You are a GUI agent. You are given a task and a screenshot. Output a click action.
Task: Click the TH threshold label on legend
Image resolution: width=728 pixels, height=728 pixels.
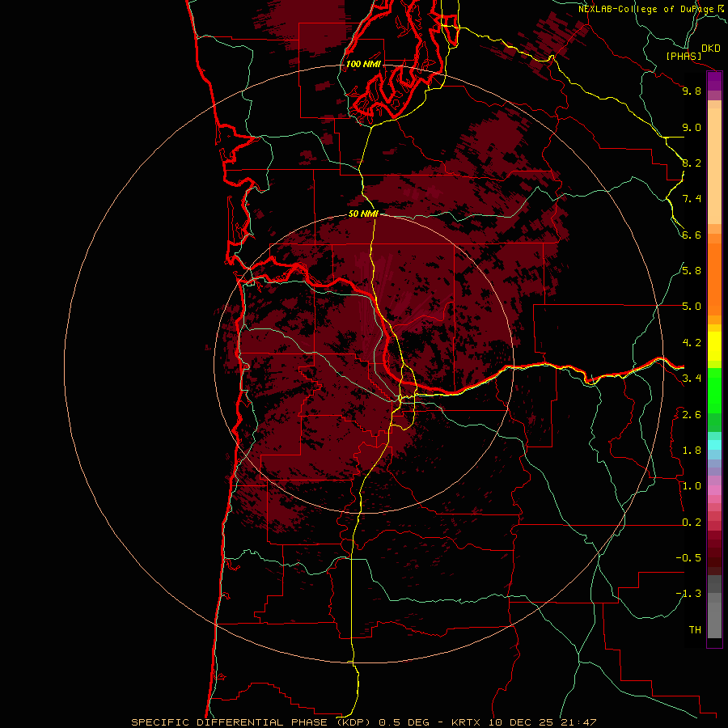pyautogui.click(x=695, y=630)
